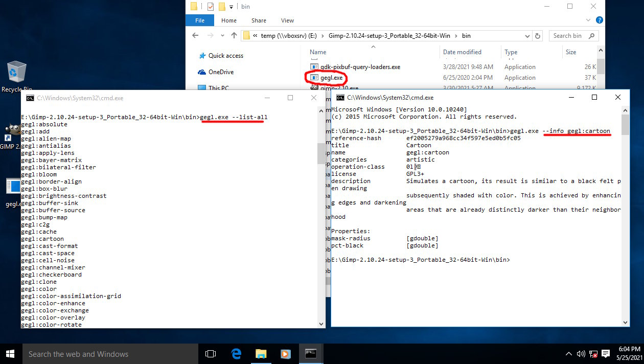Click the Search the web and Windows box
This screenshot has width=644, height=364.
click(110, 354)
